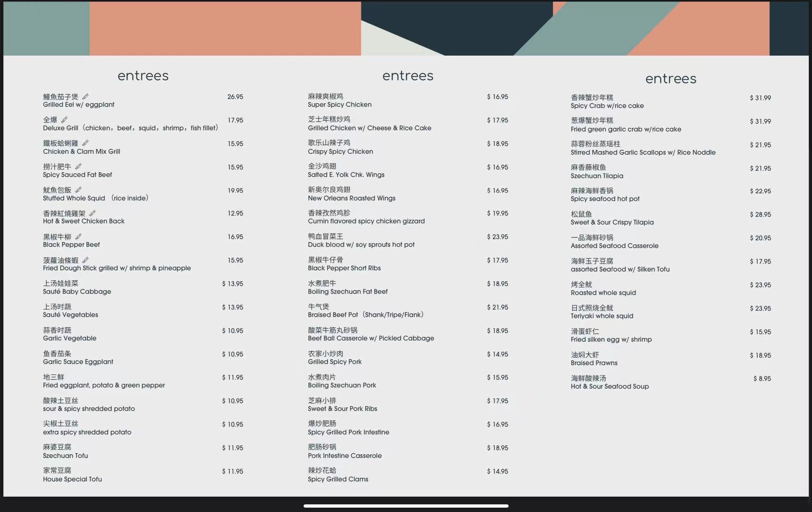The image size is (812, 512).
Task: Tap the new badge on Chicken & Clam Mix Grill
Action: tap(85, 143)
